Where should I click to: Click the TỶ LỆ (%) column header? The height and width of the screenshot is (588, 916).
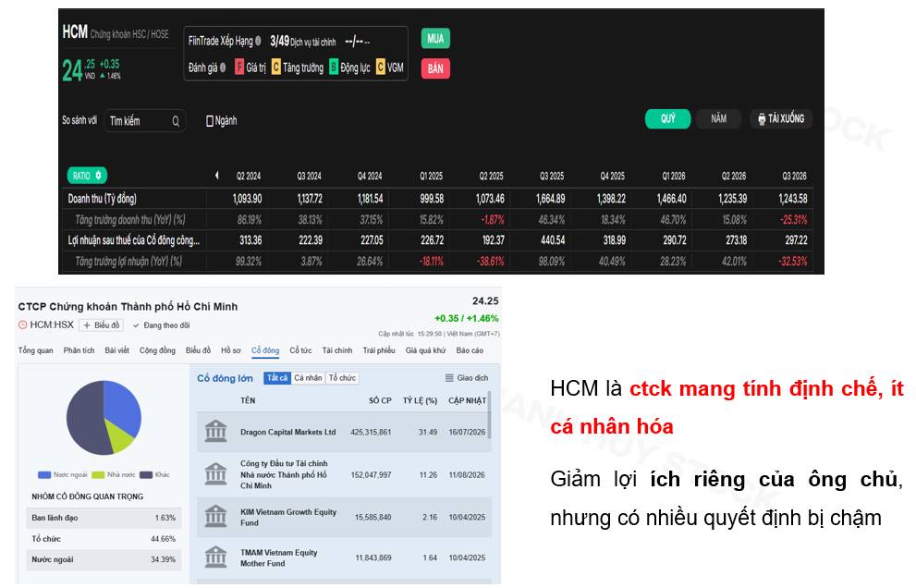[x=420, y=400]
